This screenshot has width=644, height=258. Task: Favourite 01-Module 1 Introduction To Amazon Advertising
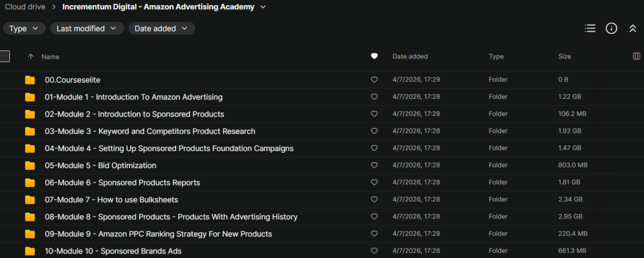[374, 97]
